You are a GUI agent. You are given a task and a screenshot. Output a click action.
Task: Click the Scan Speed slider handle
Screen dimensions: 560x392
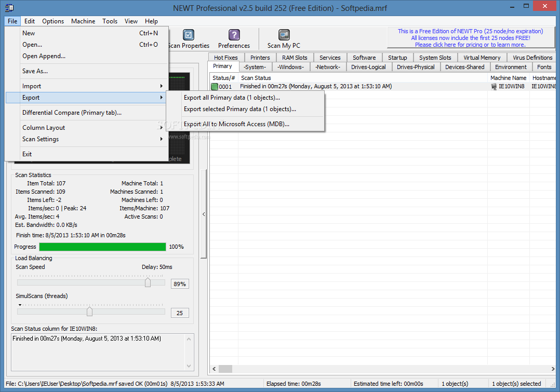148,282
